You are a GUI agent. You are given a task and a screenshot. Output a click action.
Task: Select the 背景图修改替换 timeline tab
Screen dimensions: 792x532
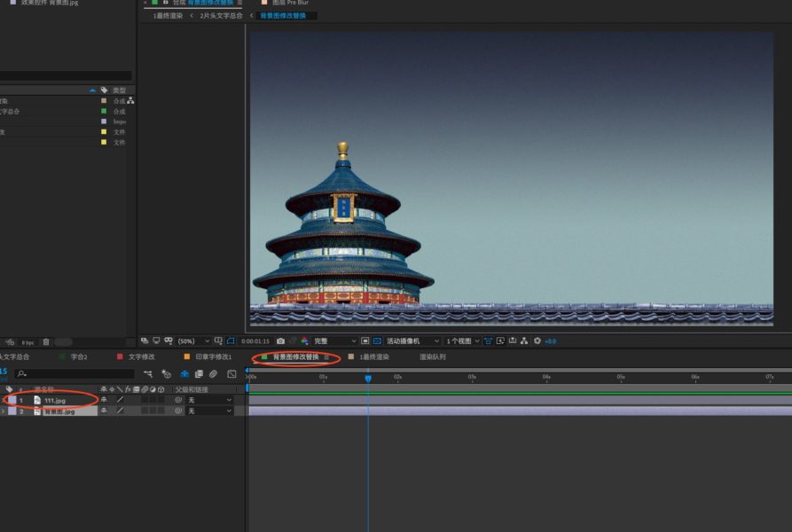[x=295, y=356]
